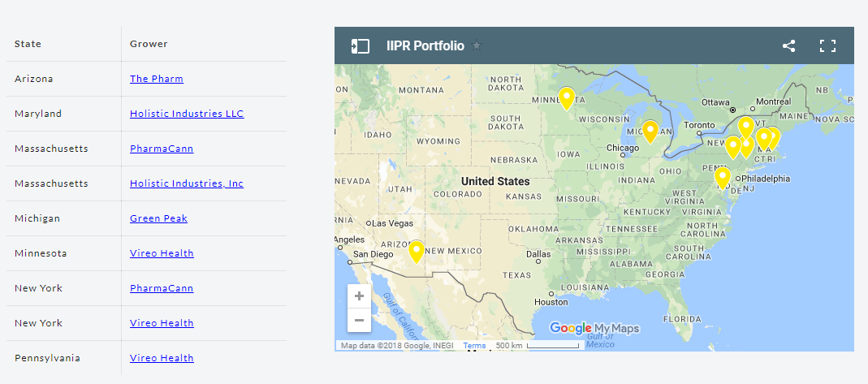This screenshot has height=384, width=868.
Task: Open Vireo Health link in Minnesota row
Action: (x=162, y=252)
